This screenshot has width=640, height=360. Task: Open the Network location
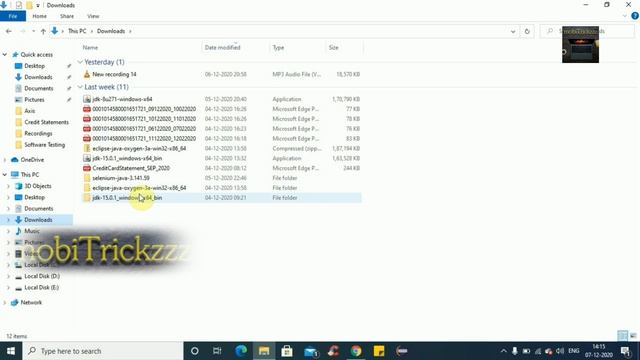click(31, 302)
